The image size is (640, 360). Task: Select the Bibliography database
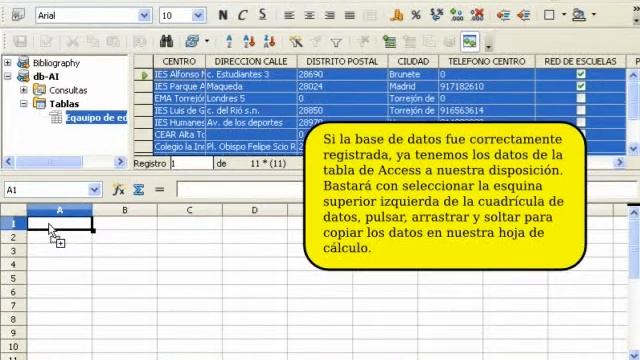pyautogui.click(x=56, y=63)
